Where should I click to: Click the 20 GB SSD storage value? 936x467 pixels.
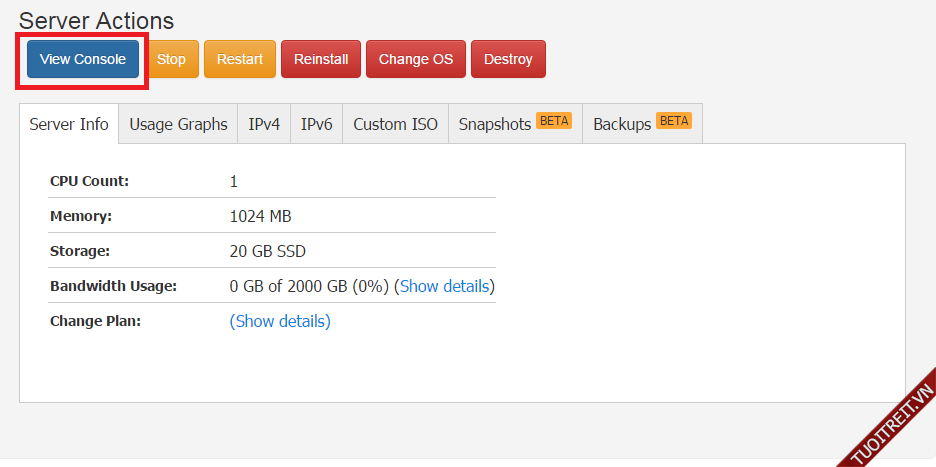[x=267, y=251]
